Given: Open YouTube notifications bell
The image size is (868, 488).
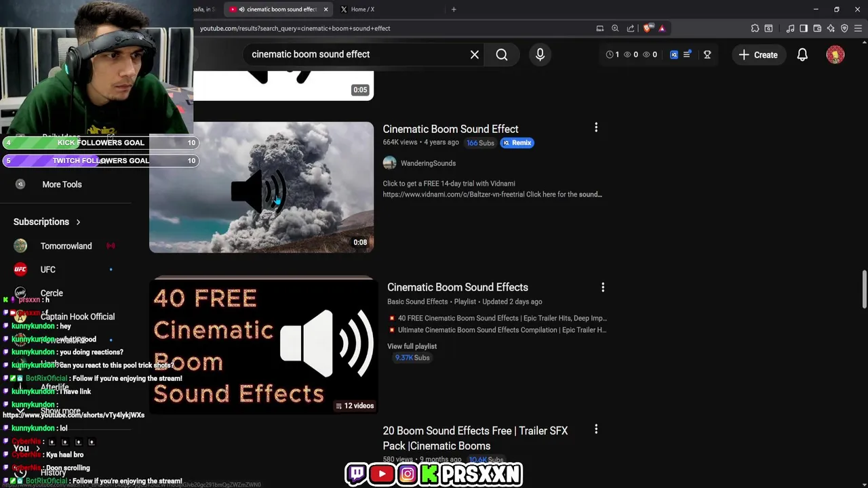Looking at the screenshot, I should pyautogui.click(x=802, y=55).
